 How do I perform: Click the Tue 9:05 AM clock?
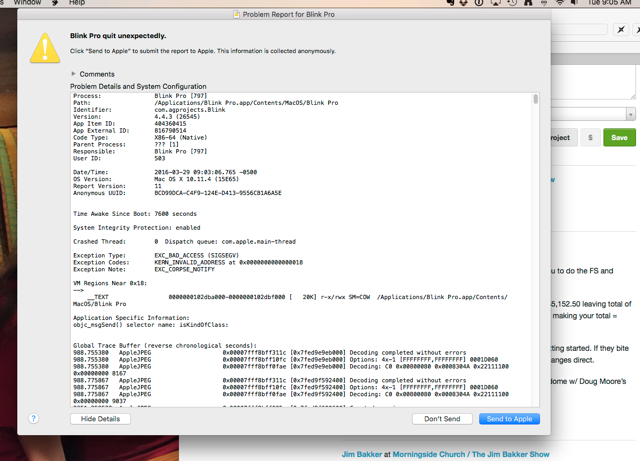[x=609, y=2]
